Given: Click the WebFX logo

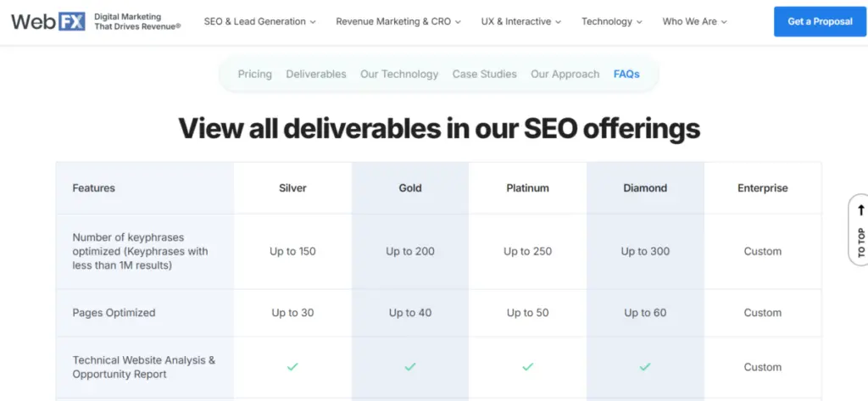Looking at the screenshot, I should [48, 21].
